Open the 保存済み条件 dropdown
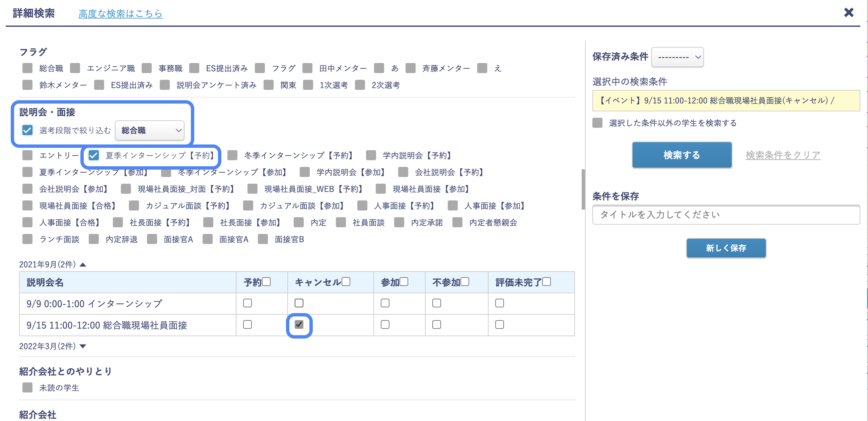This screenshot has height=421, width=868. (677, 57)
